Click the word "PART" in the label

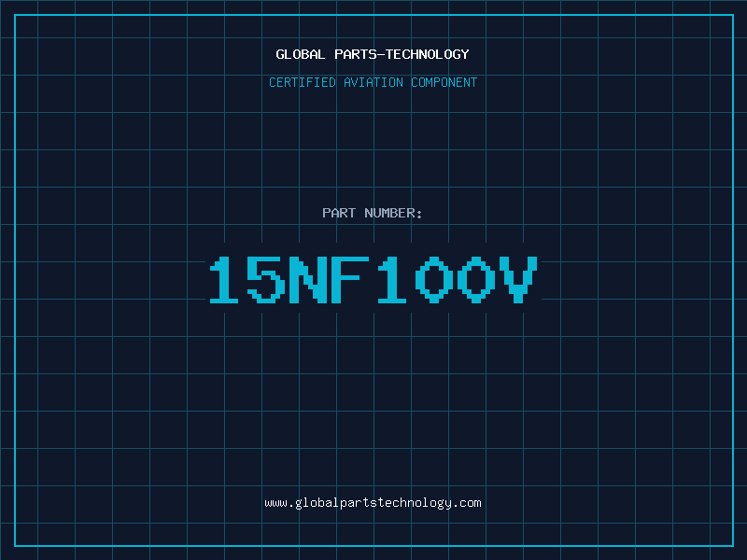point(339,214)
